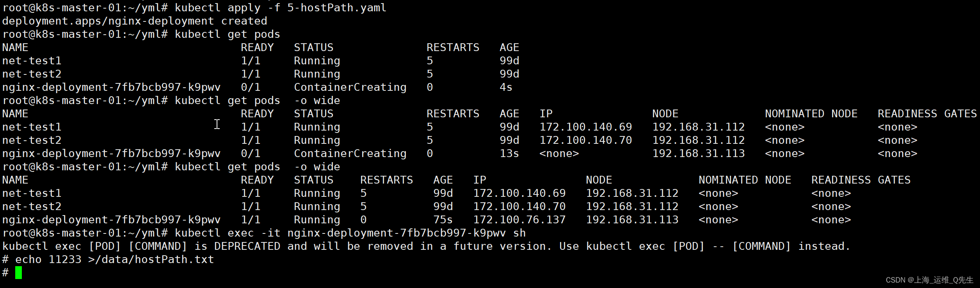Screen dimensions: 980x288
Task: Select node "192.168.31.113" in the 75s row
Action: 632,220
